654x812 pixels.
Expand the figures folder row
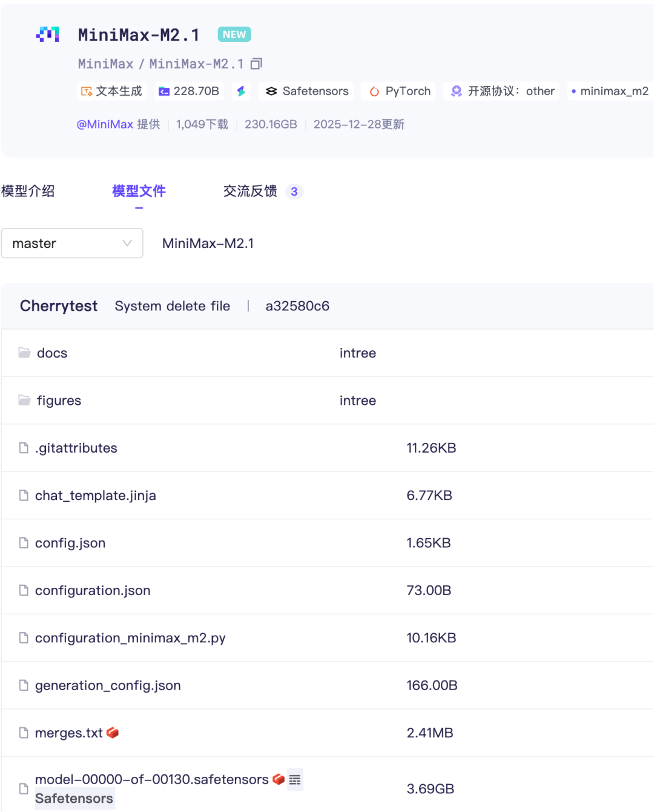click(x=59, y=401)
